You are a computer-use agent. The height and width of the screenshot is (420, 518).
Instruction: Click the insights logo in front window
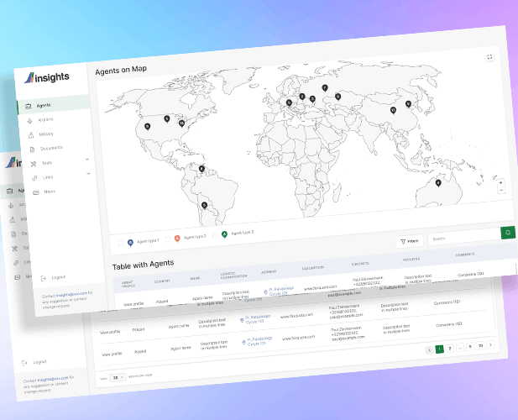pos(47,77)
